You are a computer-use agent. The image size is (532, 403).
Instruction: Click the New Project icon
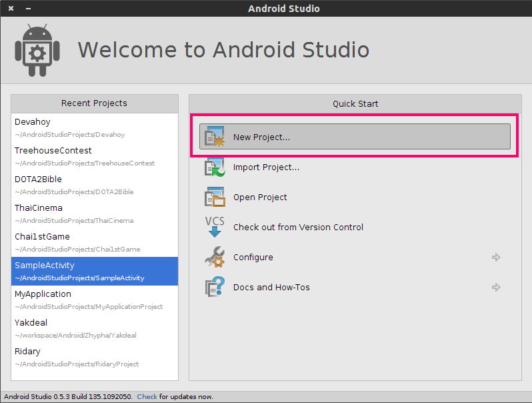pyautogui.click(x=215, y=137)
